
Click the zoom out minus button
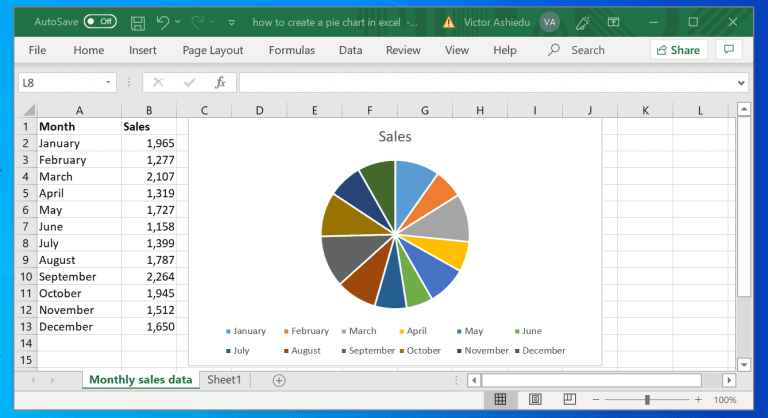[x=596, y=400]
